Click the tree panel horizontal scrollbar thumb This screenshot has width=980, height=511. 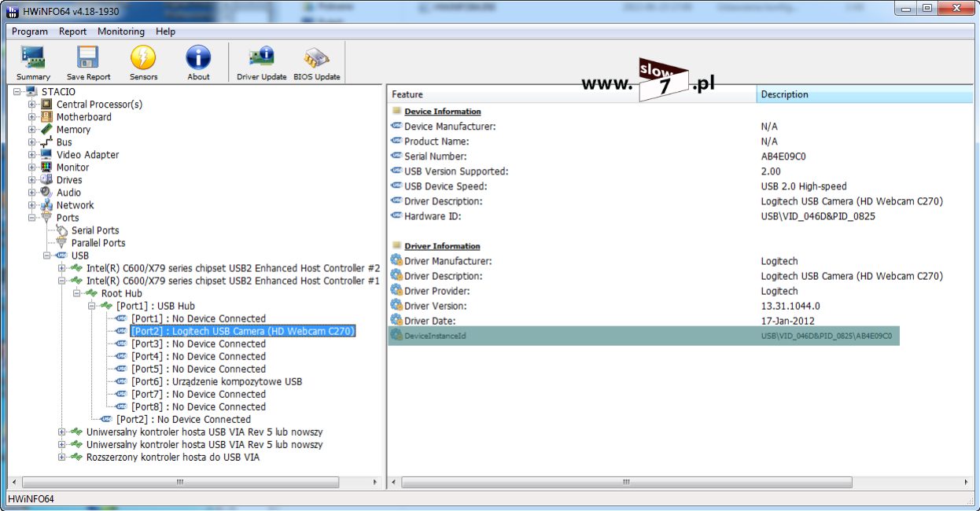[x=180, y=482]
